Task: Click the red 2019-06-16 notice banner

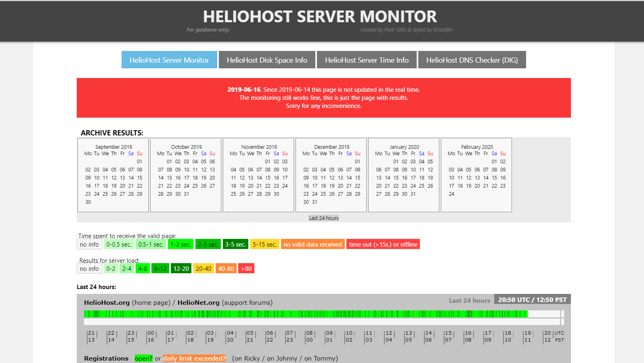Action: pyautogui.click(x=324, y=98)
